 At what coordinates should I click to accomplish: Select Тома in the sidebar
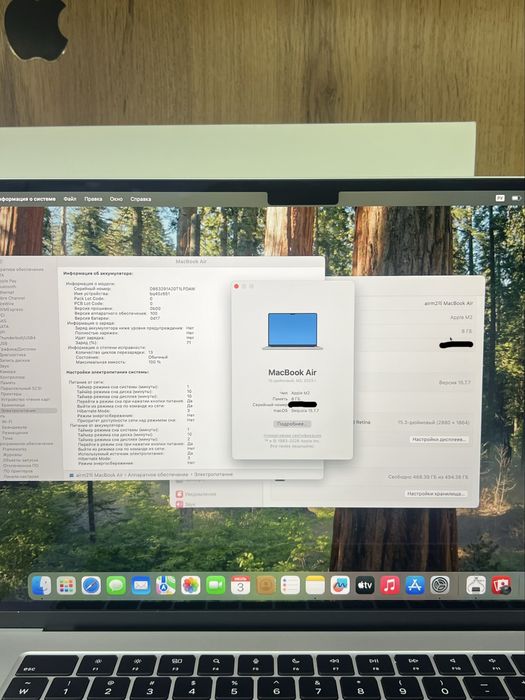pos(8,438)
